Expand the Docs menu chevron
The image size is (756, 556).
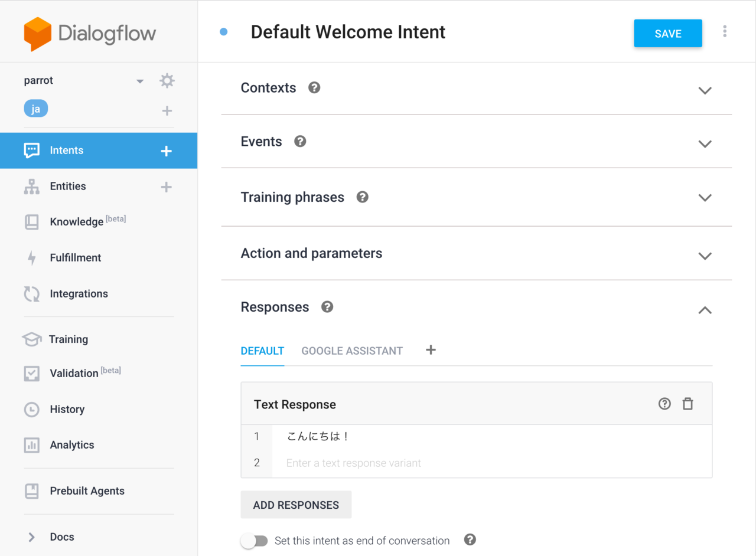pyautogui.click(x=32, y=537)
